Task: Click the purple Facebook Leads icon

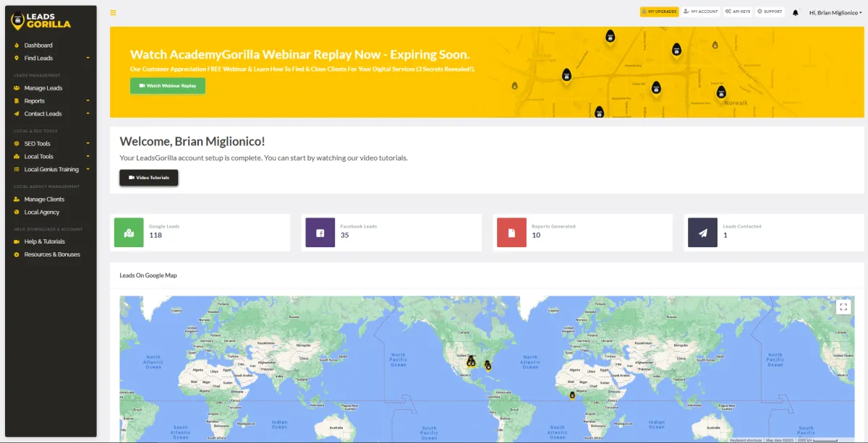Action: click(320, 233)
